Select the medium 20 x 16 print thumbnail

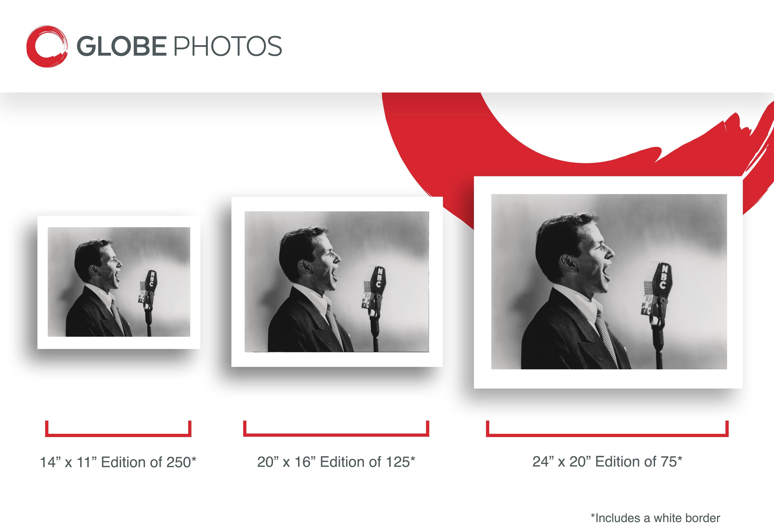337,282
